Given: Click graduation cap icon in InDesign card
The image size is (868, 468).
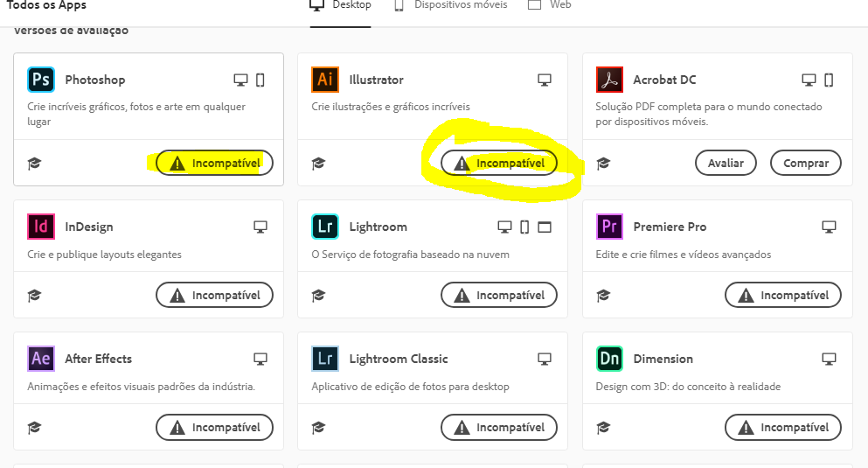Looking at the screenshot, I should pos(34,295).
